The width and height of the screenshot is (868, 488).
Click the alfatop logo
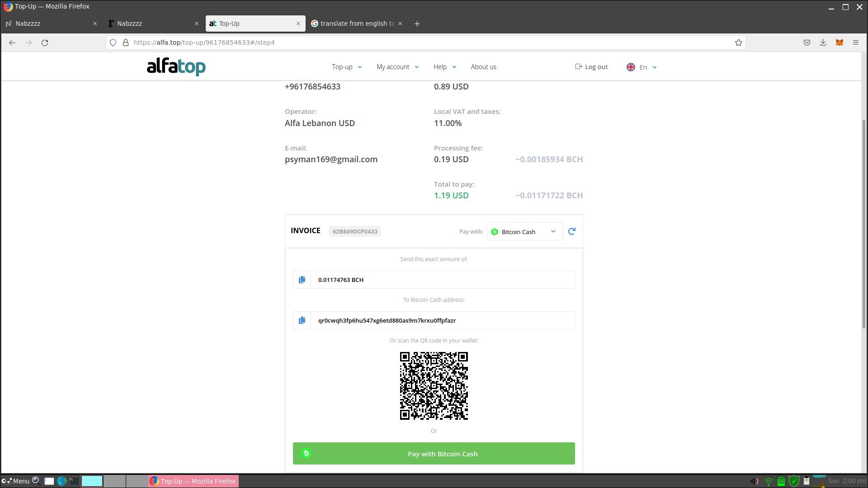click(176, 66)
